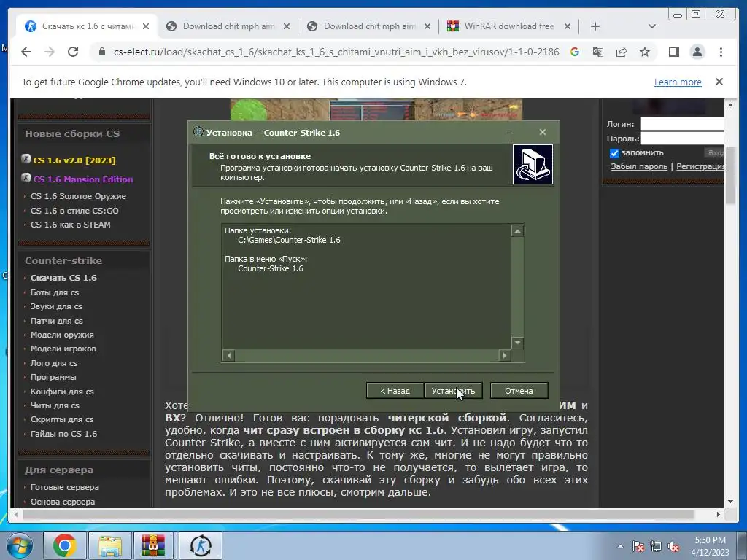Open WinRAR from the taskbar

pyautogui.click(x=153, y=545)
